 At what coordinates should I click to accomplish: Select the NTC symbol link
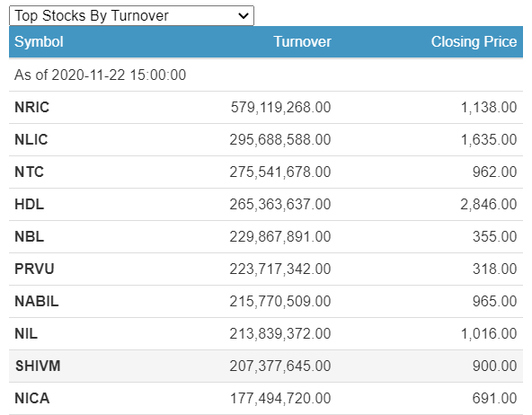[29, 172]
